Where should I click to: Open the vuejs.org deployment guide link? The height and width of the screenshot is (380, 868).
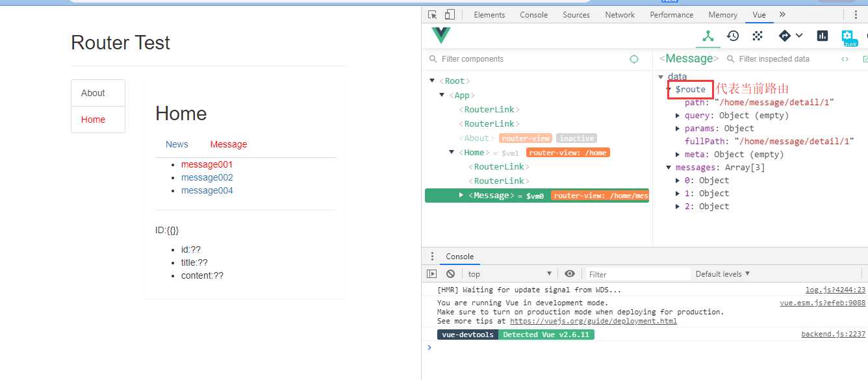click(593, 321)
